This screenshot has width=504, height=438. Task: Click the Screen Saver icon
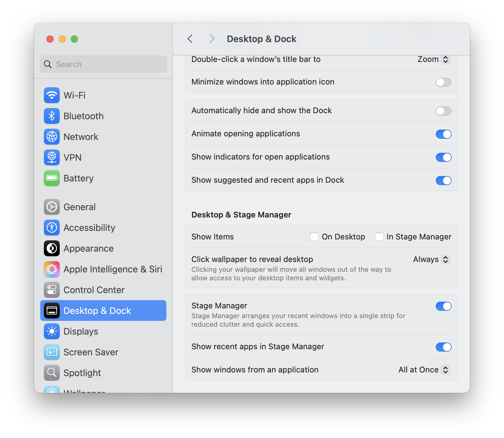[52, 352]
